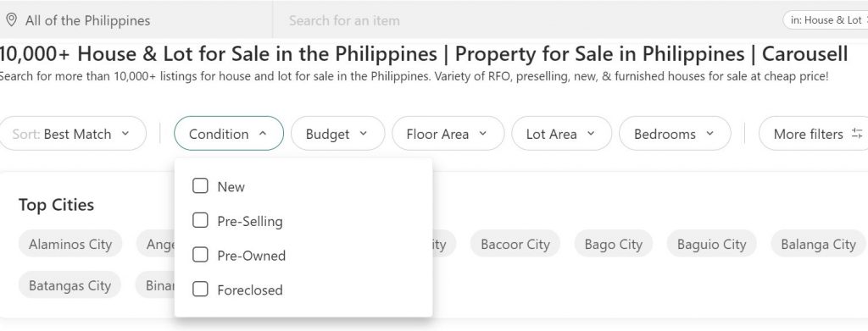868x331 pixels.
Task: Click in the Search for an item field
Action: pyautogui.click(x=526, y=20)
